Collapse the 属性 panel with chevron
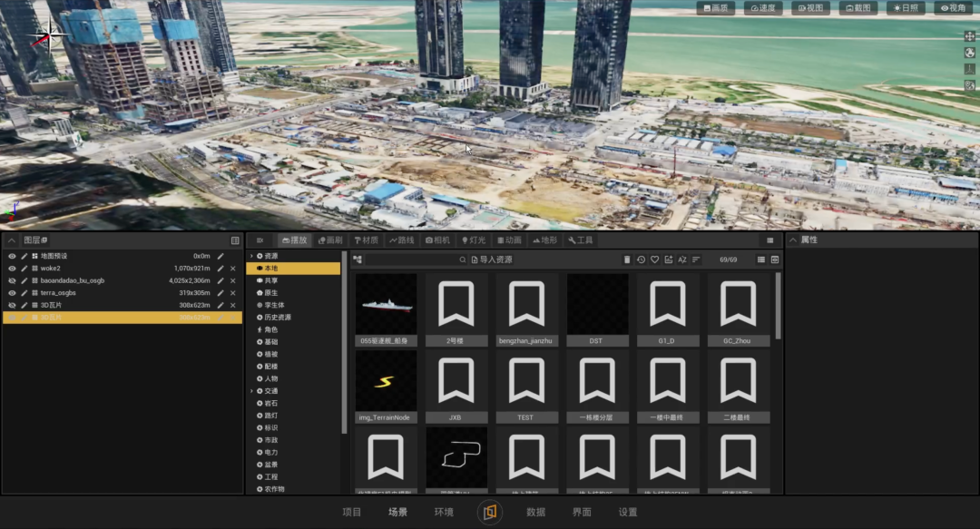Viewport: 980px width, 529px height. click(x=792, y=240)
